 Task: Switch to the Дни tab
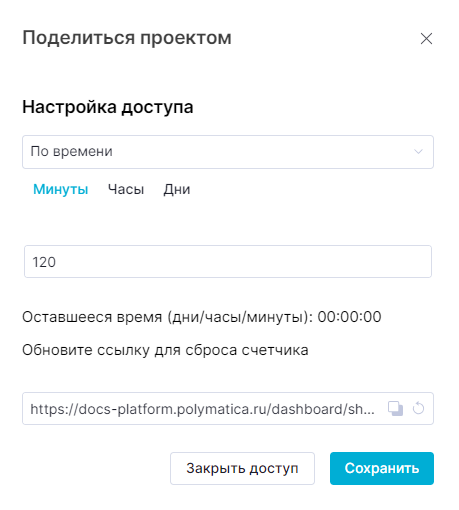177,189
